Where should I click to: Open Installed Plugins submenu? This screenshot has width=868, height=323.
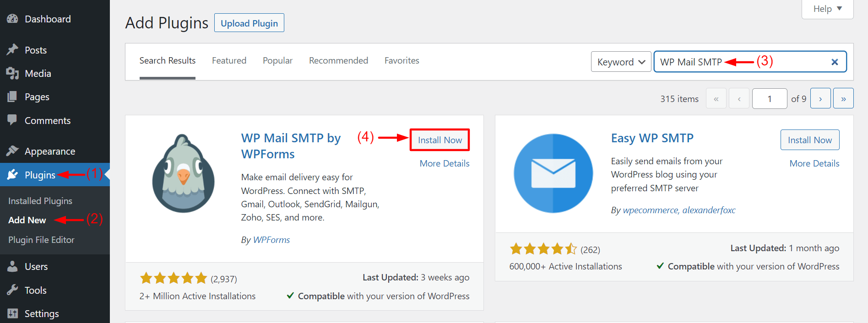tap(40, 201)
